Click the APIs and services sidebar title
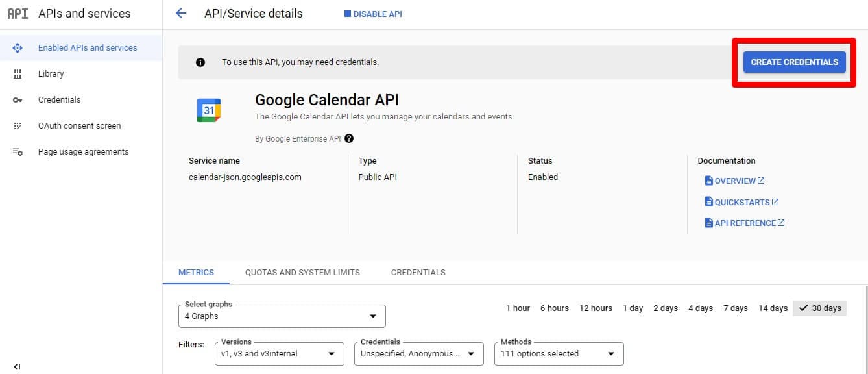This screenshot has height=374, width=868. 84,14
